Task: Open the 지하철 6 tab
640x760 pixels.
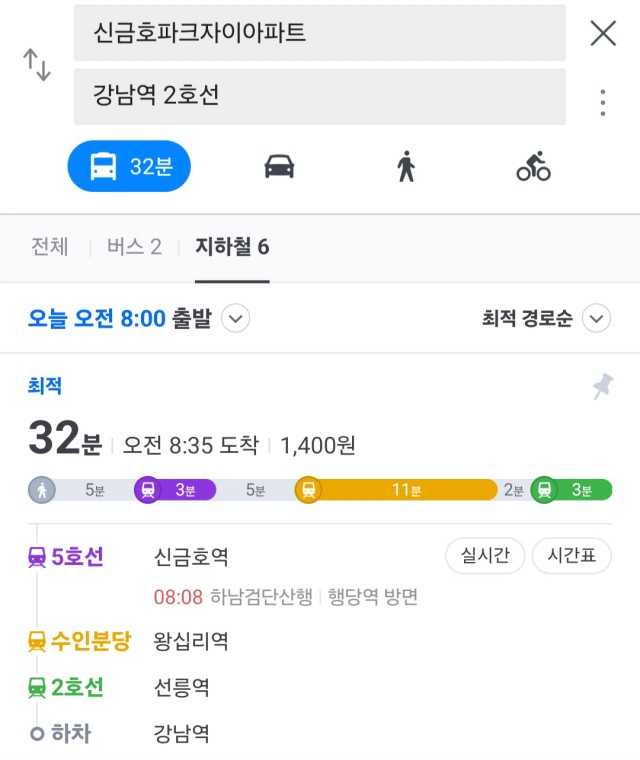Action: pos(232,247)
